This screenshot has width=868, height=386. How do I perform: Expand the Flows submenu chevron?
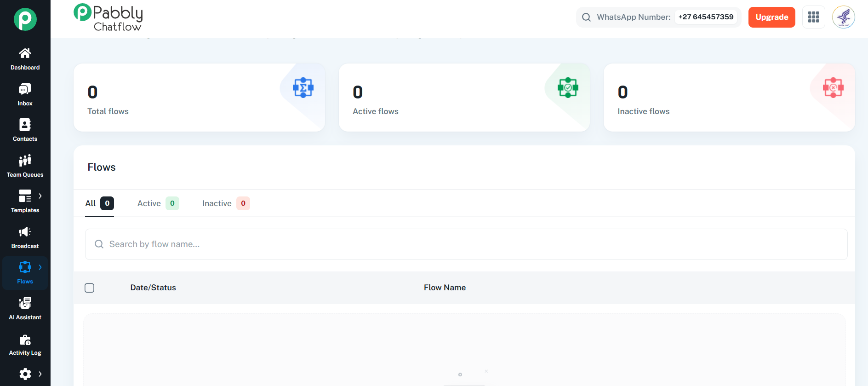(x=40, y=267)
